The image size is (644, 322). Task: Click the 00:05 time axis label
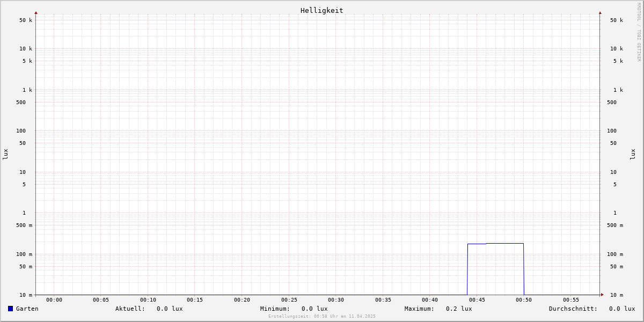tap(101, 300)
